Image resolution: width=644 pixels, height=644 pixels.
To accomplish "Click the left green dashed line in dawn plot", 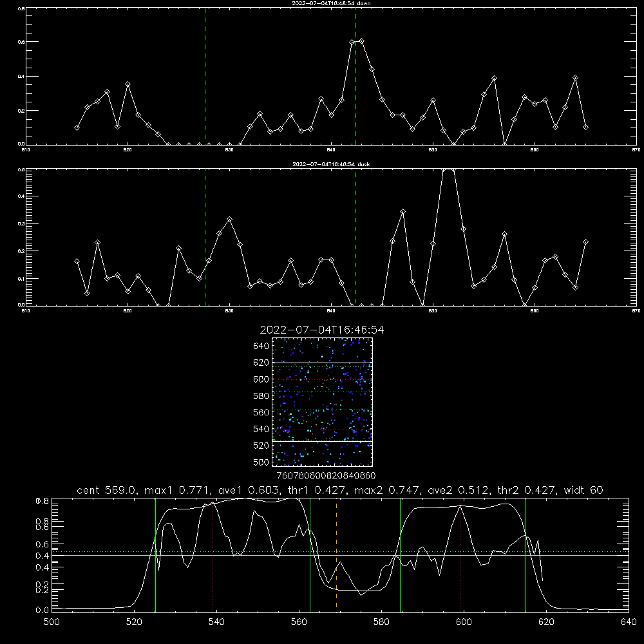I will [x=205, y=76].
